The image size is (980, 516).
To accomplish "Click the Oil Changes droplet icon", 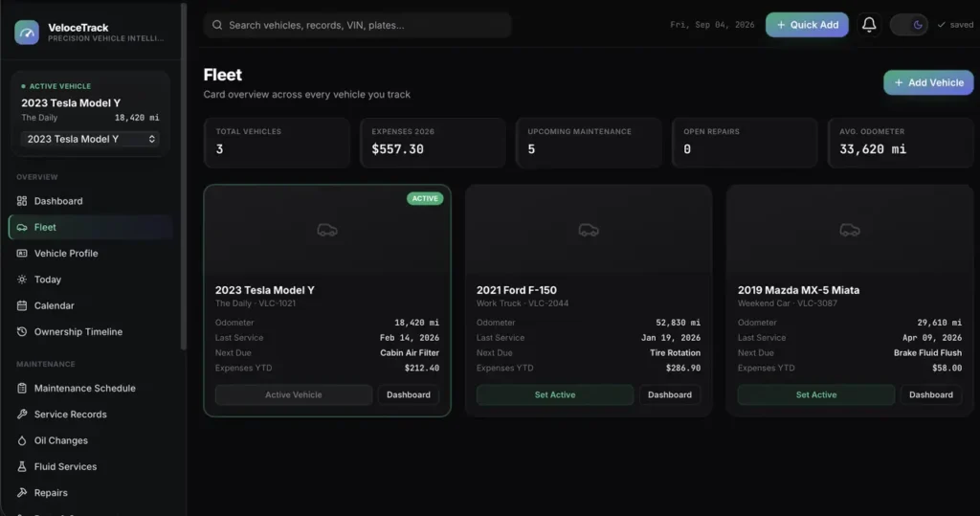I will point(22,440).
